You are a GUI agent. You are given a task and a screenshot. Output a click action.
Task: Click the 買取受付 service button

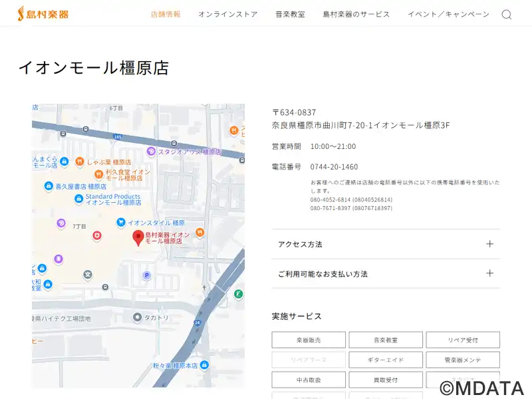tap(386, 380)
